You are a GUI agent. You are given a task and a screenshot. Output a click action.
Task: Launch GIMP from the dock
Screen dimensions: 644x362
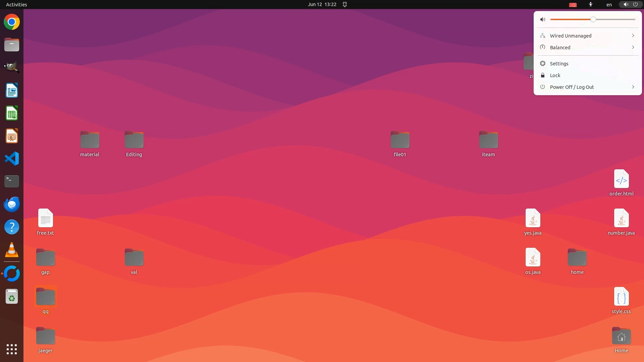(x=12, y=67)
